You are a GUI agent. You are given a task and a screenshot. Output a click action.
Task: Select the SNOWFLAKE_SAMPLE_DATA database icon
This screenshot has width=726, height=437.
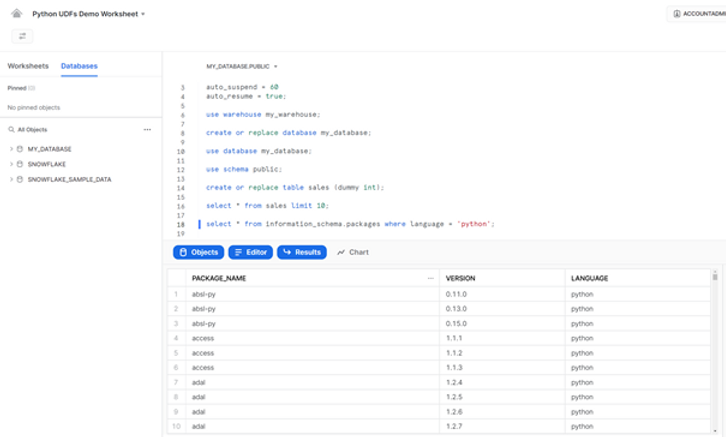click(20, 179)
